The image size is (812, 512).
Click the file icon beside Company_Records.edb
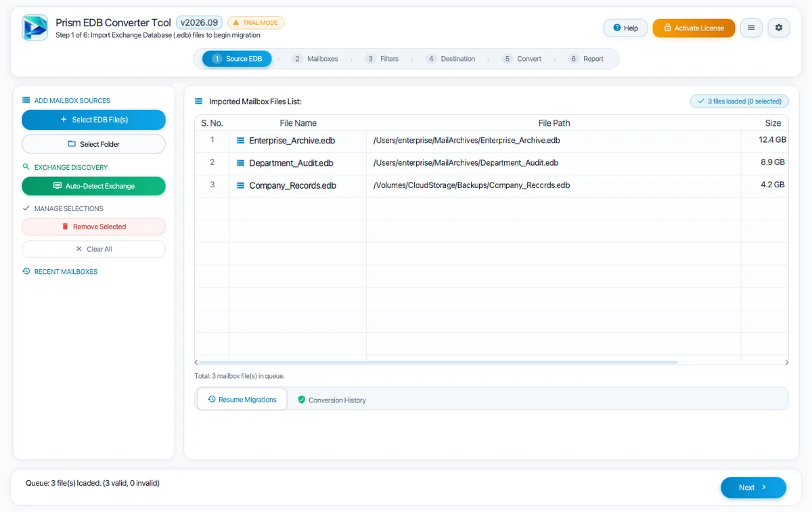coord(240,185)
